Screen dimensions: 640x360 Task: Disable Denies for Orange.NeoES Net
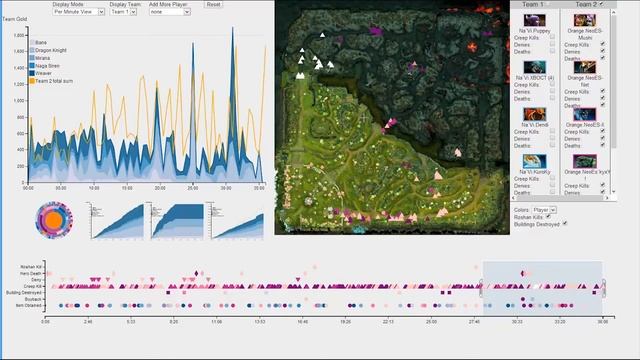pyautogui.click(x=602, y=98)
